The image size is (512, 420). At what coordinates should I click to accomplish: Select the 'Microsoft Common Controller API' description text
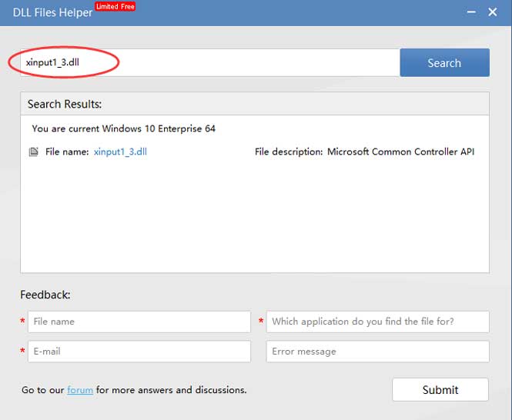[400, 152]
